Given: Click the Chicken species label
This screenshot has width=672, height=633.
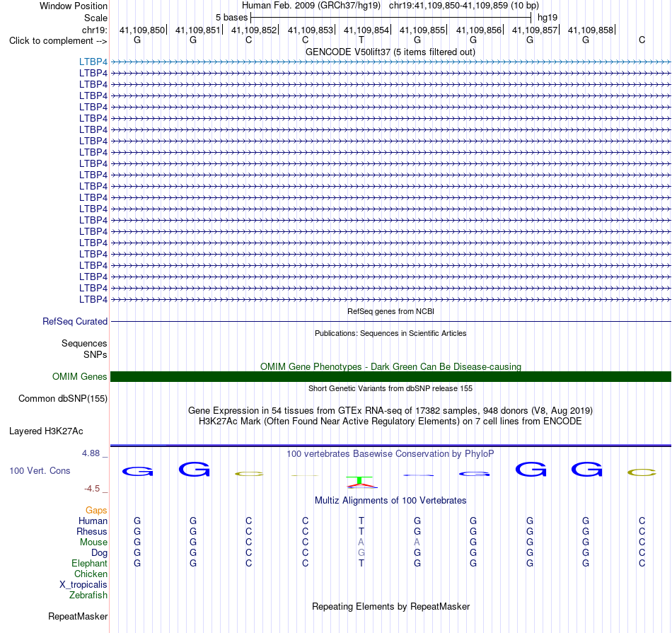Looking at the screenshot, I should (x=91, y=574).
